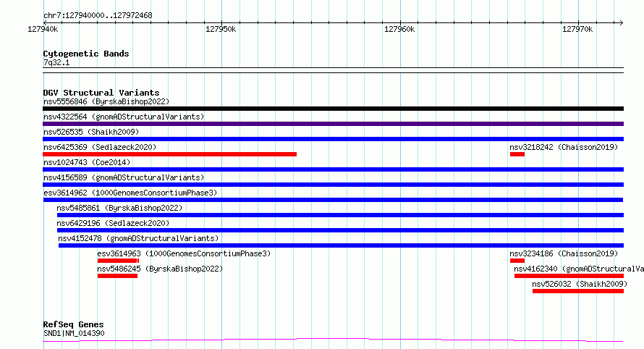Open the nsv526032 (Shaikh2009) label
Image resolution: width=644 pixels, height=349 pixels.
point(580,284)
